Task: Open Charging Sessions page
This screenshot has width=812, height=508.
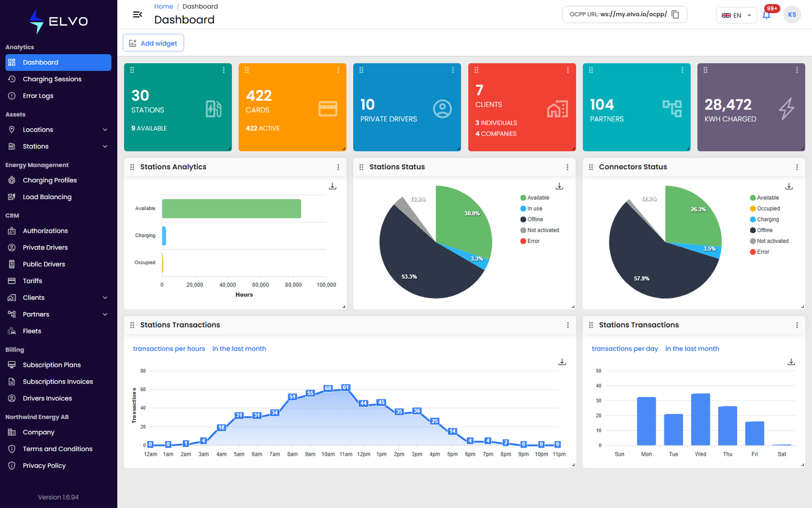Action: [x=58, y=79]
